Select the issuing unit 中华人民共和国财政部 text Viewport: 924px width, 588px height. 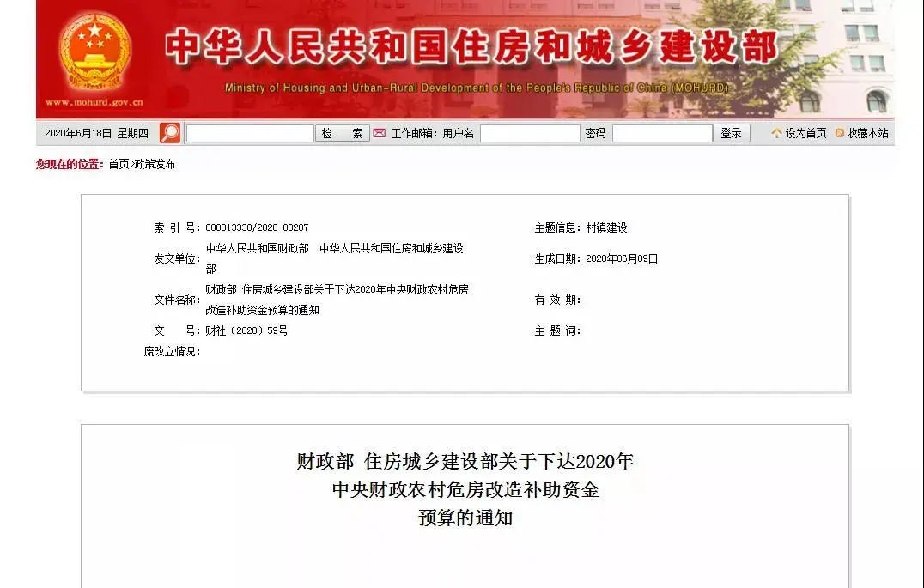click(x=257, y=249)
